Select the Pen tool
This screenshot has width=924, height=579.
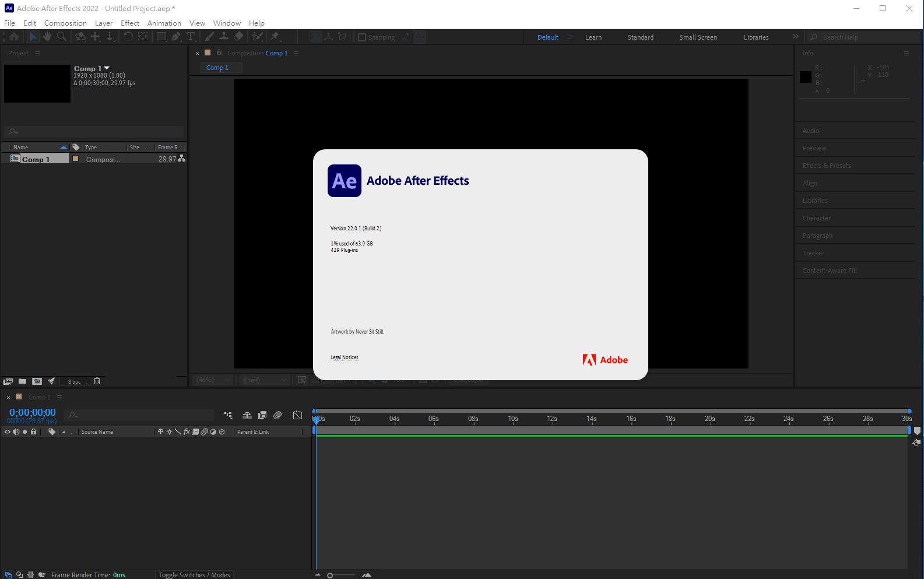tap(176, 37)
